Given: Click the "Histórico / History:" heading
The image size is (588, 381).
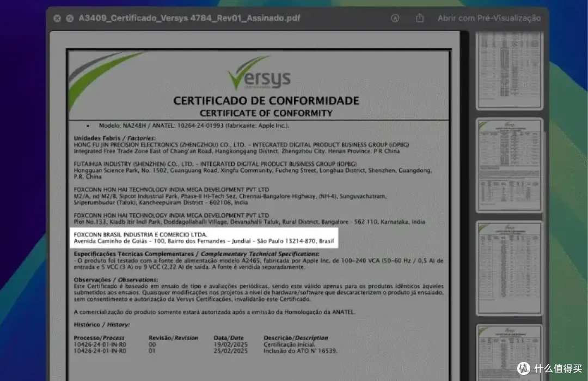Looking at the screenshot, I should click(102, 324).
